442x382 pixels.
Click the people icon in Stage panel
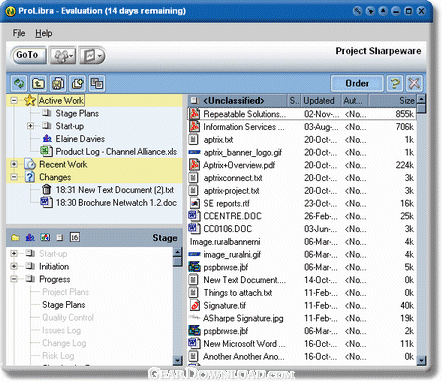[30, 237]
